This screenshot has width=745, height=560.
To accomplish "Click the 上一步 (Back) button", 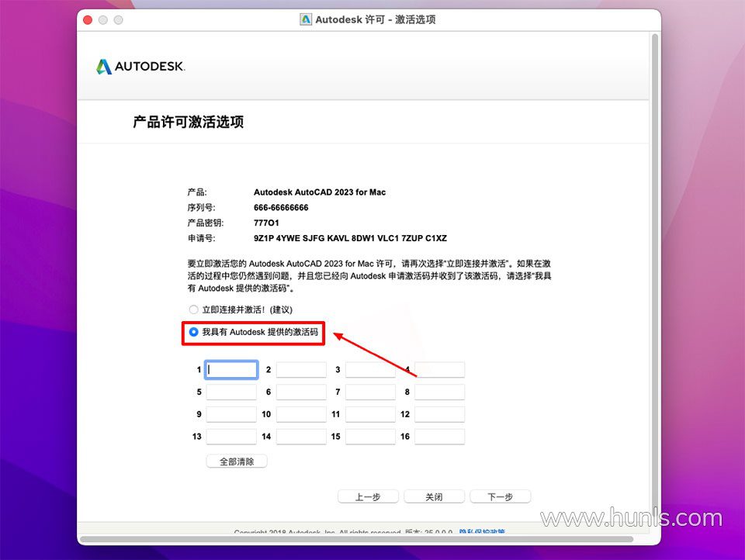I will [x=368, y=497].
